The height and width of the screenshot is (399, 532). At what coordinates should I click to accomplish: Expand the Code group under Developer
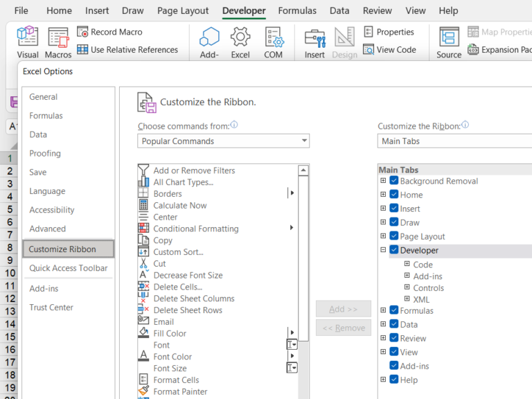[407, 264]
